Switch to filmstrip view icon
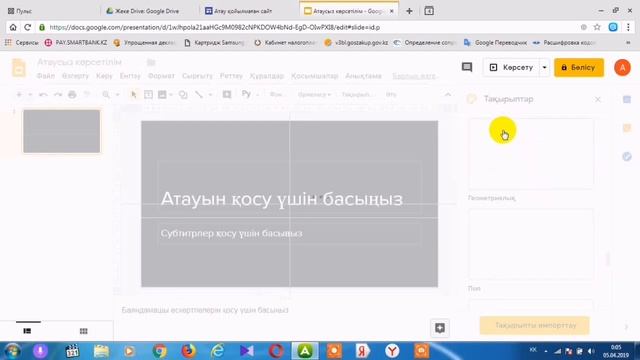Image resolution: width=640 pixels, height=360 pixels. tap(27, 331)
